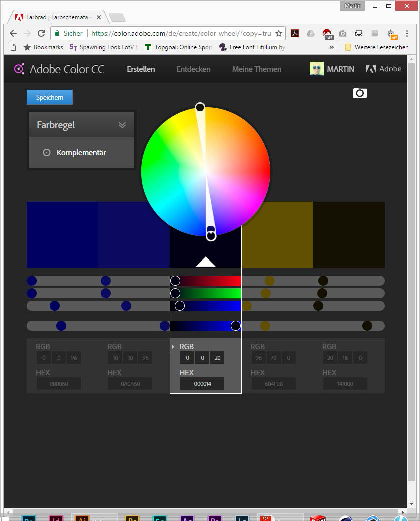The image size is (420, 521).
Task: Click Martin's profile avatar picture
Action: (316, 69)
